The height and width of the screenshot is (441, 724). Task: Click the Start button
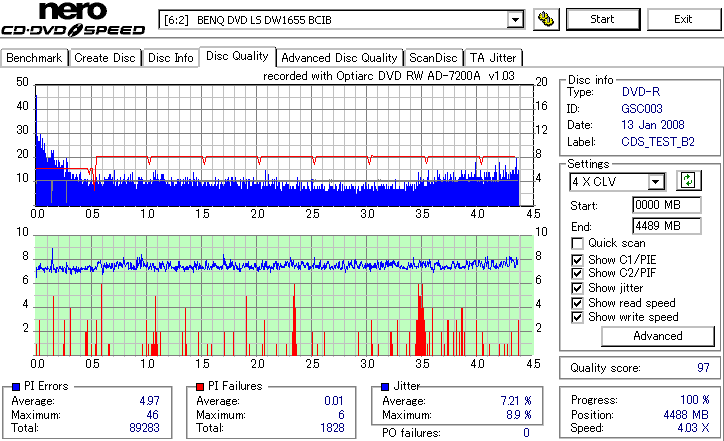coord(603,19)
